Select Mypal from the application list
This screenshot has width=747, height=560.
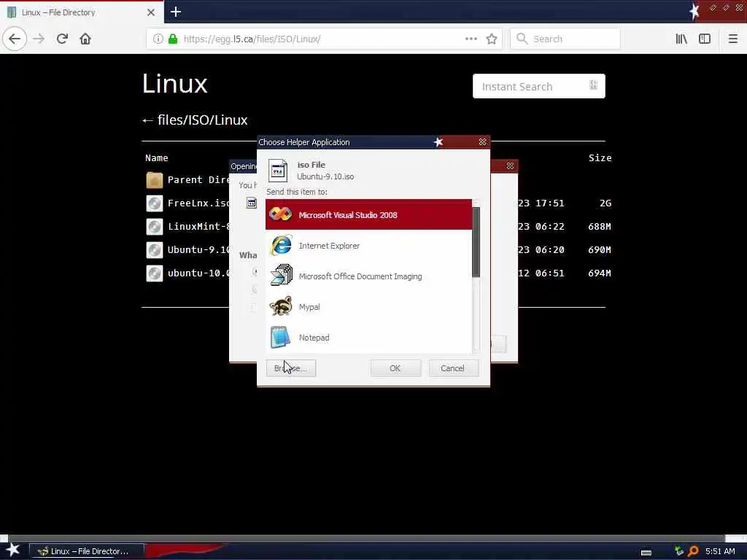click(x=368, y=307)
